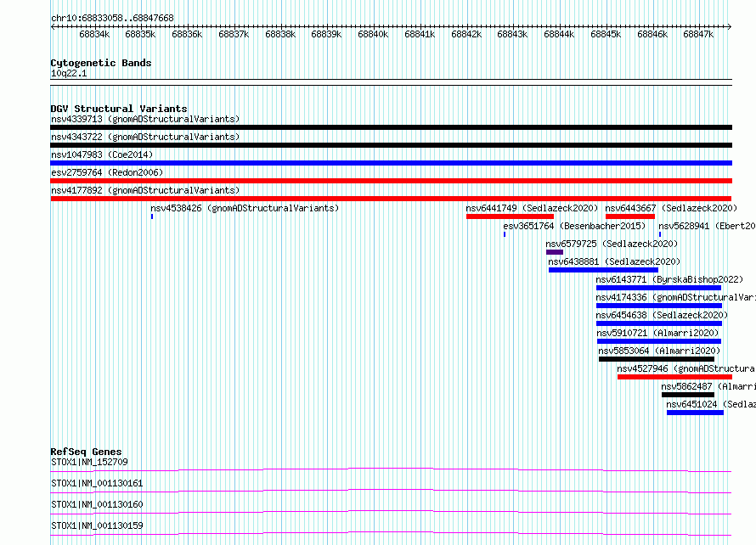Click the purple nsv6579725 variant bar
Screen dimensions: 756x545
pos(555,252)
